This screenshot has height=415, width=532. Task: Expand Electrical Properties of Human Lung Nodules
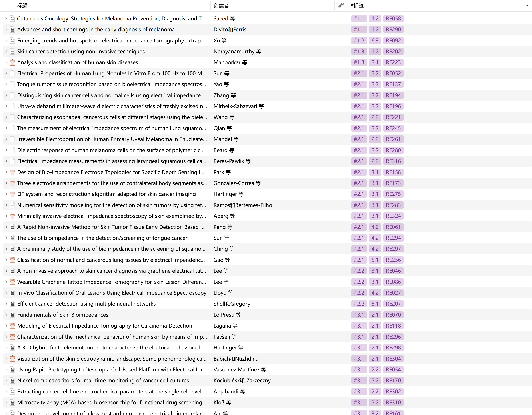(6, 73)
